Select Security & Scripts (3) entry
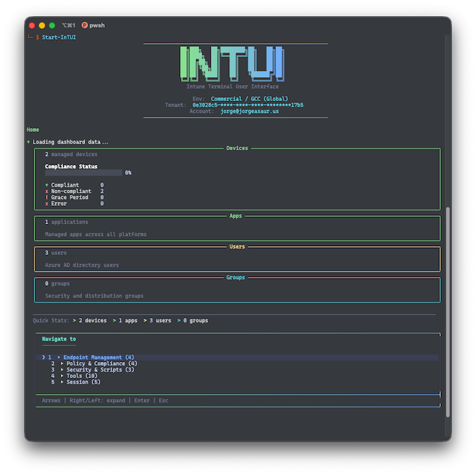The width and height of the screenshot is (476, 474). pyautogui.click(x=100, y=369)
